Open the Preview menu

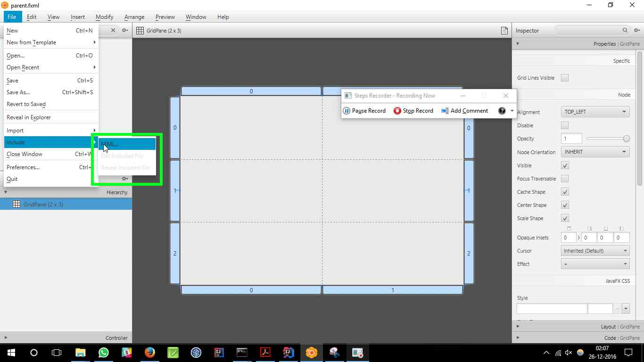click(165, 16)
